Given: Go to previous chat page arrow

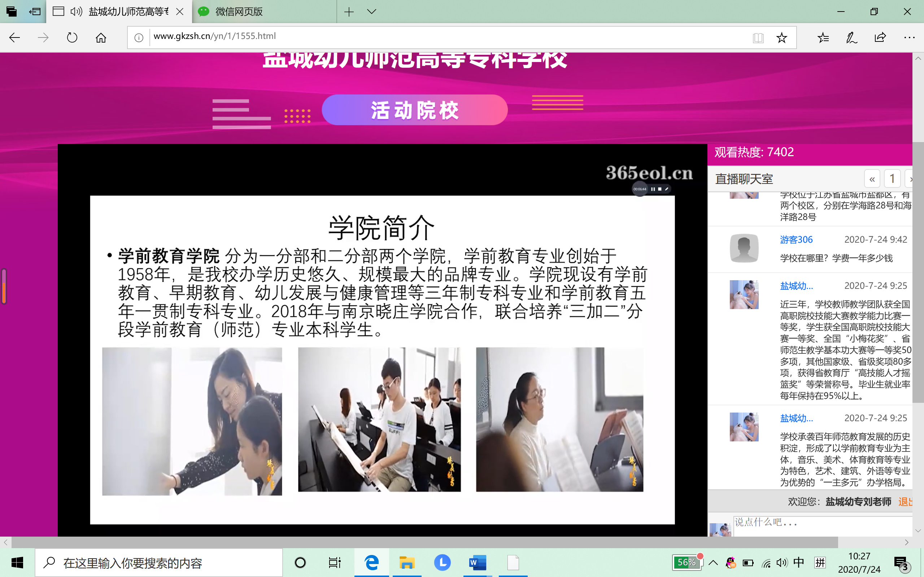Looking at the screenshot, I should click(872, 179).
